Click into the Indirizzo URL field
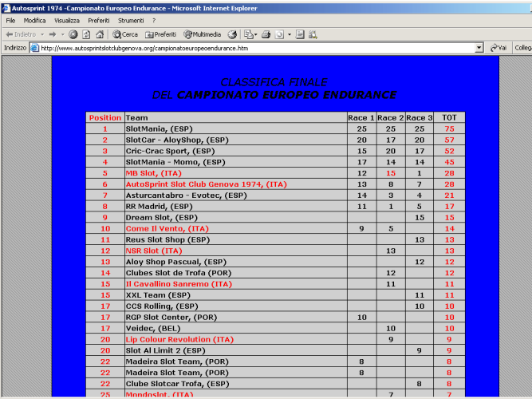This screenshot has width=532, height=399. (257, 48)
